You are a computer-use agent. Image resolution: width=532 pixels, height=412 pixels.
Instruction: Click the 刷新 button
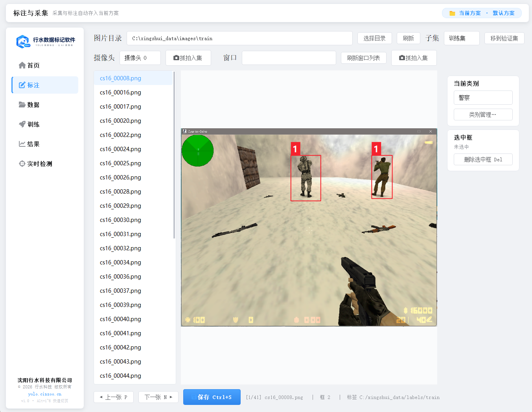tap(409, 38)
